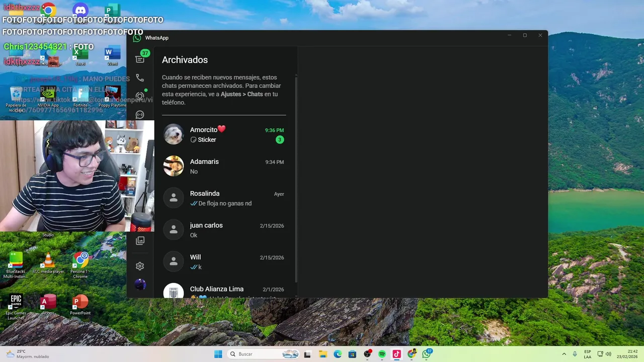Select the Poppy Playtime desktop shortcut
The image size is (644, 362).
pyautogui.click(x=113, y=98)
